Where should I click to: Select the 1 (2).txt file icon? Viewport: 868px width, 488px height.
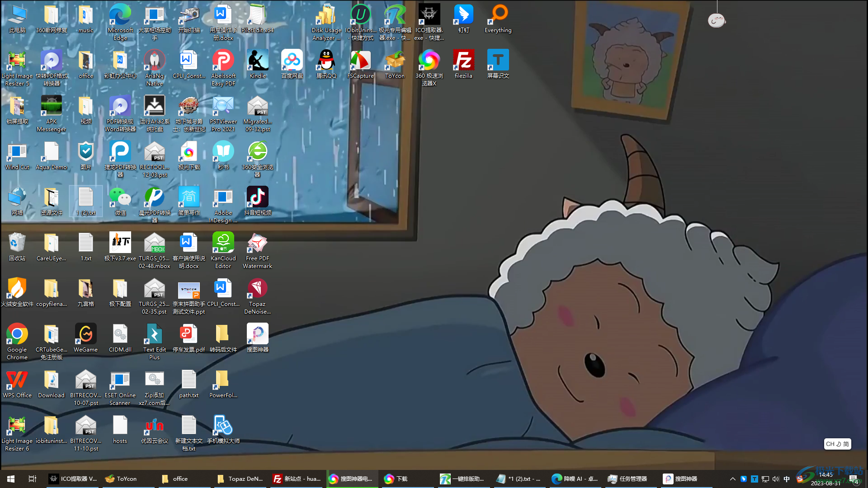click(85, 201)
